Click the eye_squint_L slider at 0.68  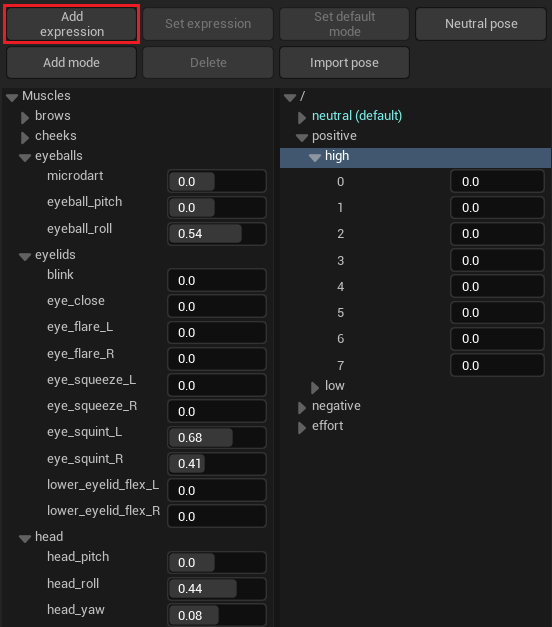tap(217, 437)
